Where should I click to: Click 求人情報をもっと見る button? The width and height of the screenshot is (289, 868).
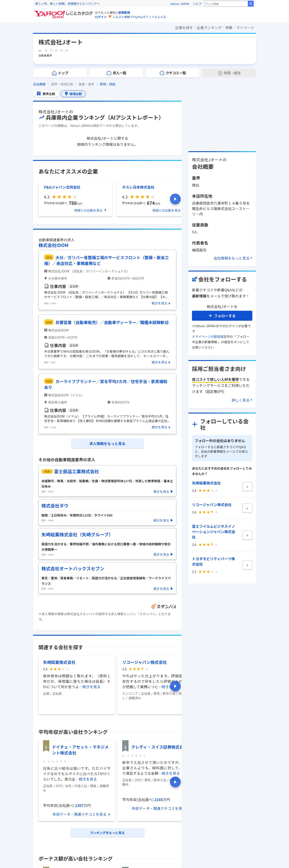click(x=107, y=444)
